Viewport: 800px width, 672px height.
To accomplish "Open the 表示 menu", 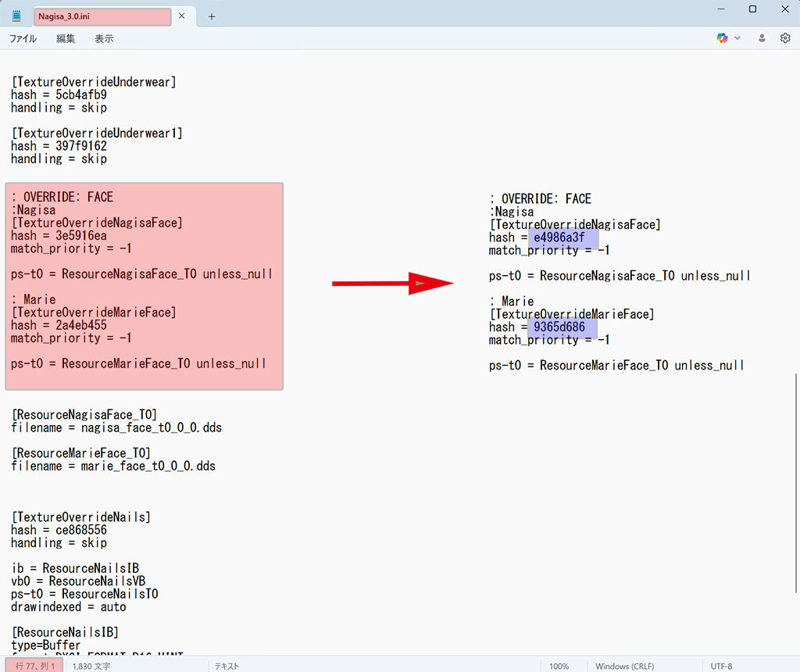I will (x=104, y=39).
